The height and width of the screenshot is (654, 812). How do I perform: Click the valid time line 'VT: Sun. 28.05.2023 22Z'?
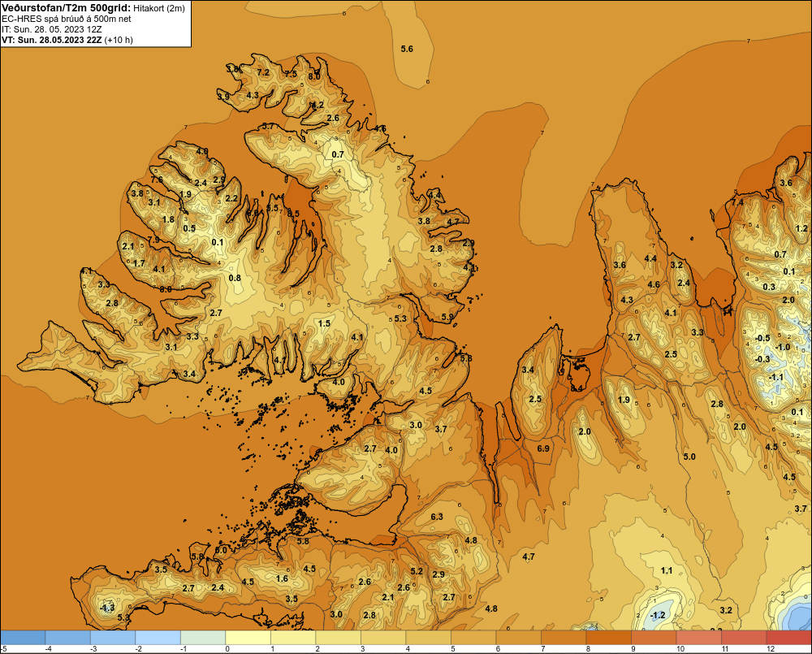(x=52, y=40)
